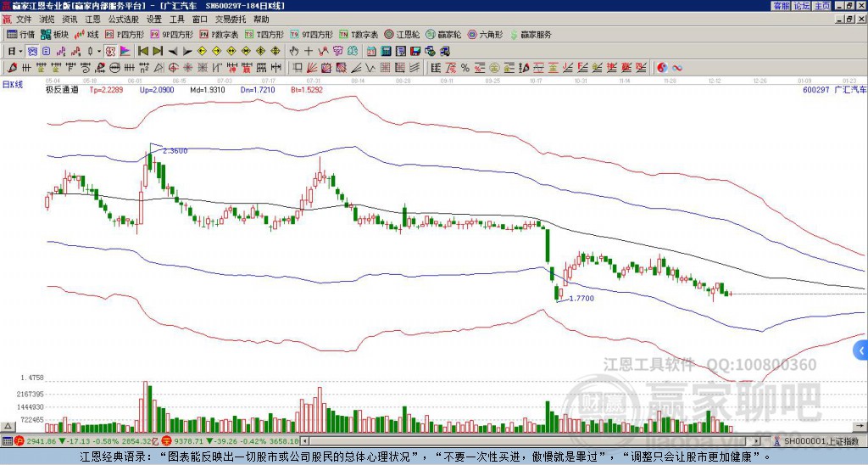Open the 文件 menu
This screenshot has width=868, height=465.
tap(24, 20)
